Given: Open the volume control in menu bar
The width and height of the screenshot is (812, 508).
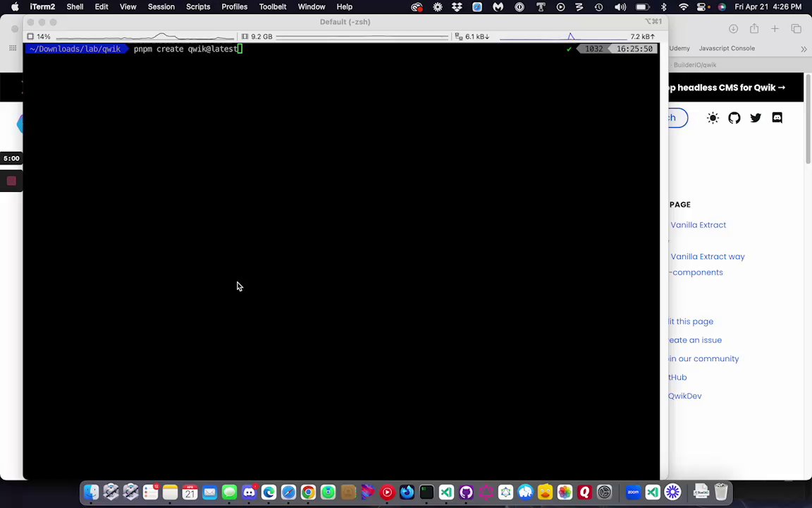Looking at the screenshot, I should tap(620, 7).
